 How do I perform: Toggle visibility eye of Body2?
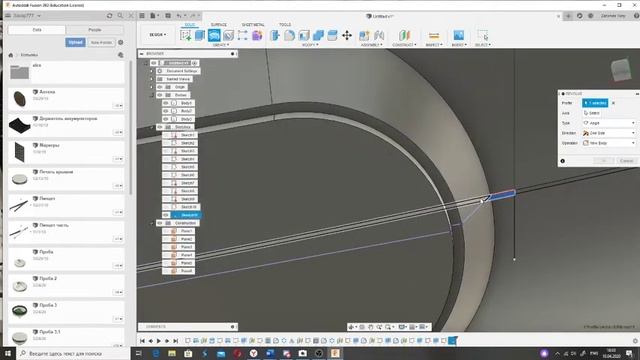[166, 111]
